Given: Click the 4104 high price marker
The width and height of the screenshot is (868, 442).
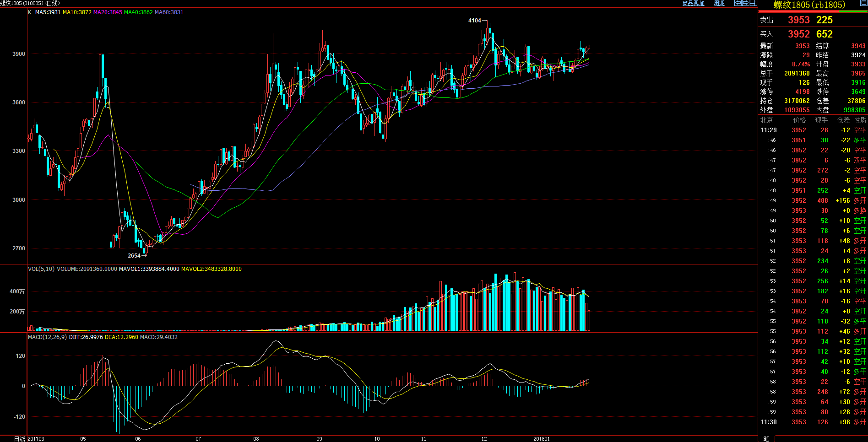Looking at the screenshot, I should click(x=475, y=21).
